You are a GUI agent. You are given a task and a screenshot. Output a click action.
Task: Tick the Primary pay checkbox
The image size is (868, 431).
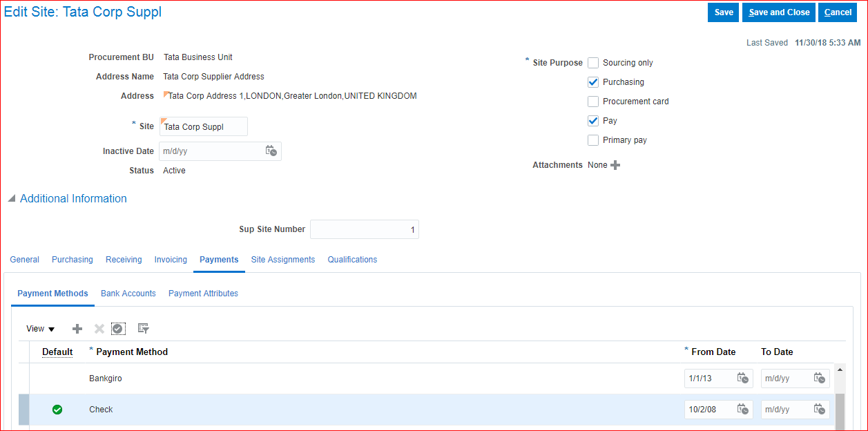click(x=593, y=140)
